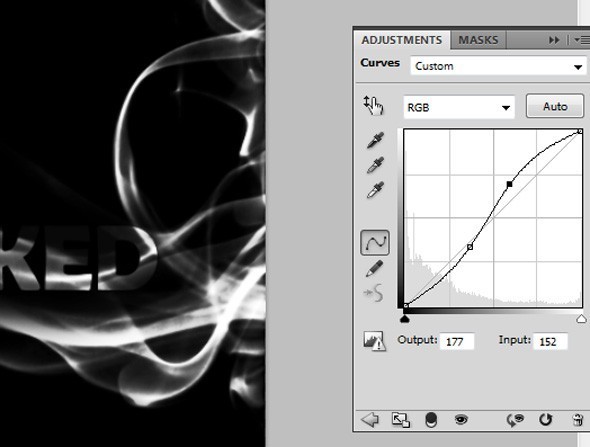Screen dimensions: 590x447
Task: Select the on-image targeted adjustment hand tool
Action: click(373, 105)
